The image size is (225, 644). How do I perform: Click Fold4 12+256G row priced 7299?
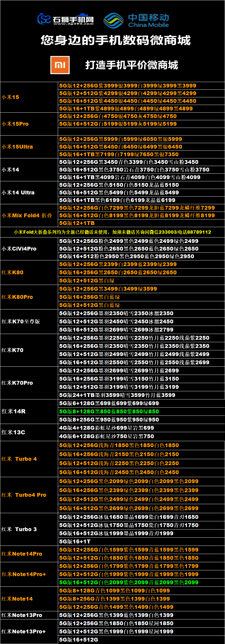point(141,208)
